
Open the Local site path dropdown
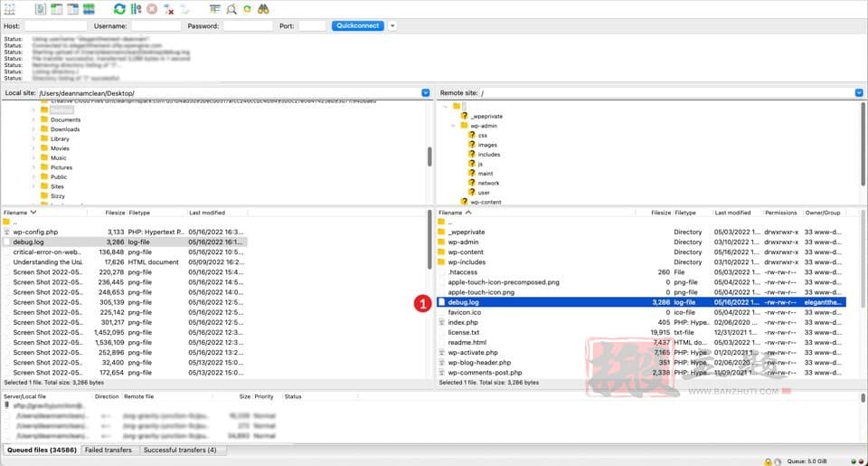pos(426,93)
